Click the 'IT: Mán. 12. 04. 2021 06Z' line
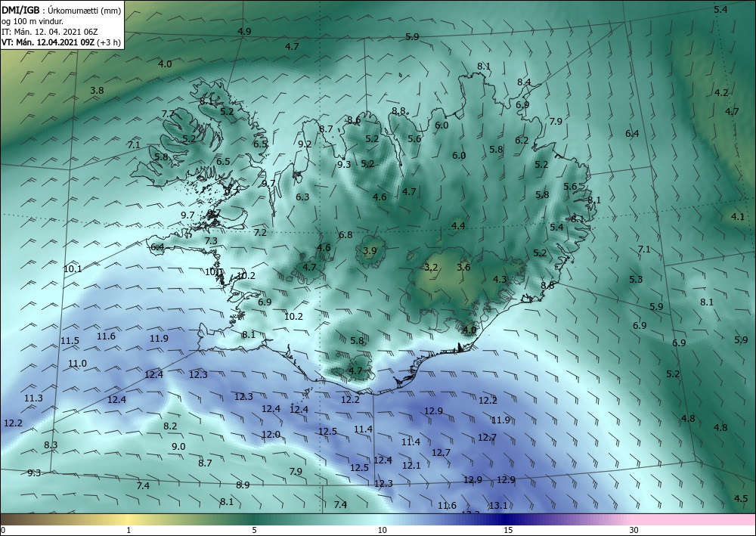Viewport: 756px width, 536px height. tap(50, 32)
